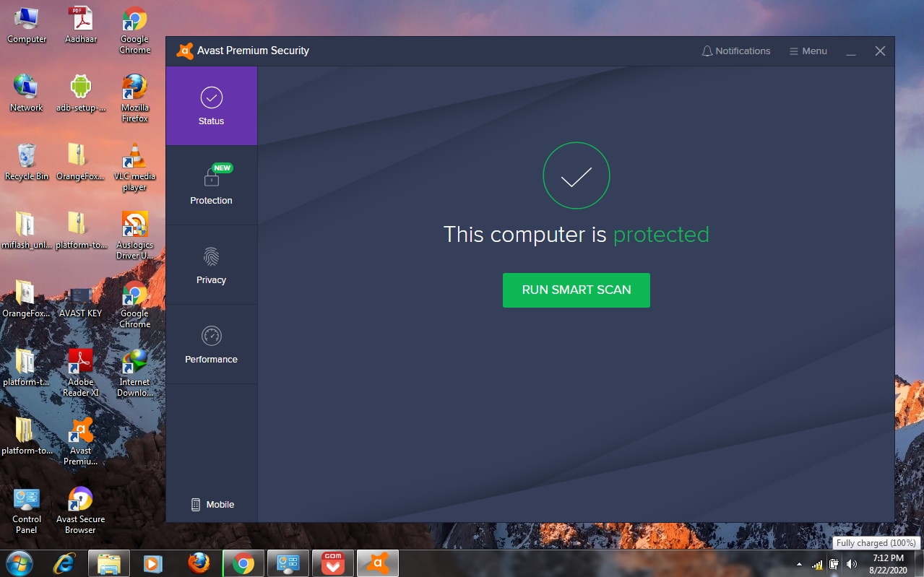Click 'This computer is protected' status text
The image size is (924, 577).
point(576,234)
